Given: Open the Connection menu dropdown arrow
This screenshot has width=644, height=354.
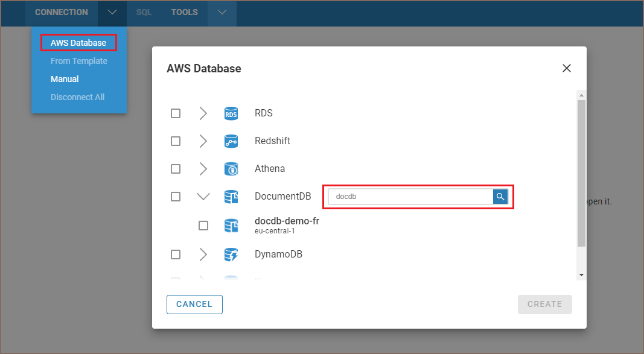Looking at the screenshot, I should point(112,12).
